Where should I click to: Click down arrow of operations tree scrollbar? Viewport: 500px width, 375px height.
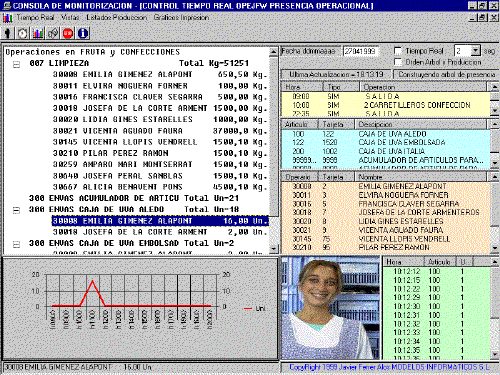(x=274, y=249)
